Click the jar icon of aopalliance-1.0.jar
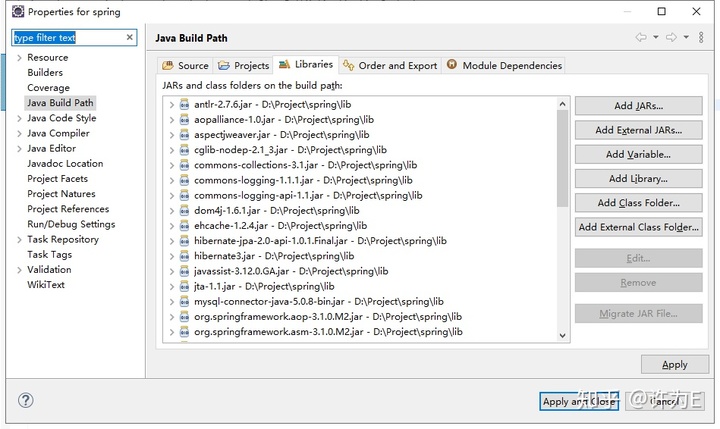The height and width of the screenshot is (429, 720). click(x=184, y=120)
